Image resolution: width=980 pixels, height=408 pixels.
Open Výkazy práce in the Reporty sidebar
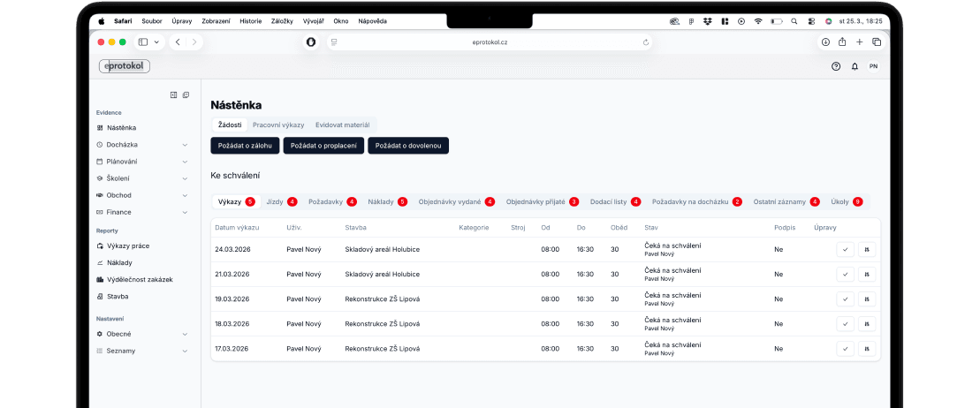pos(128,246)
